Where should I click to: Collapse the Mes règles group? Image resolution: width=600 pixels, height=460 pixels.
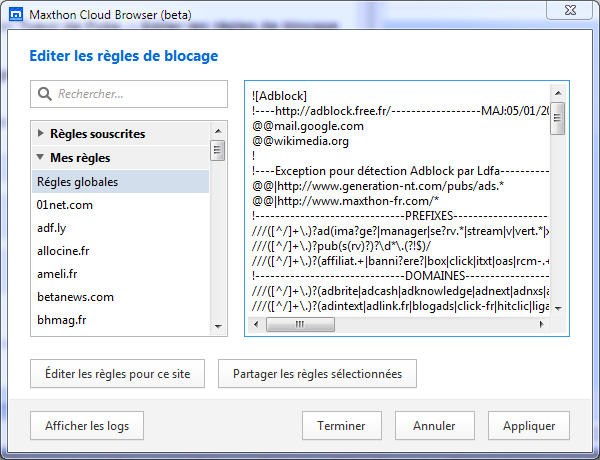40,157
